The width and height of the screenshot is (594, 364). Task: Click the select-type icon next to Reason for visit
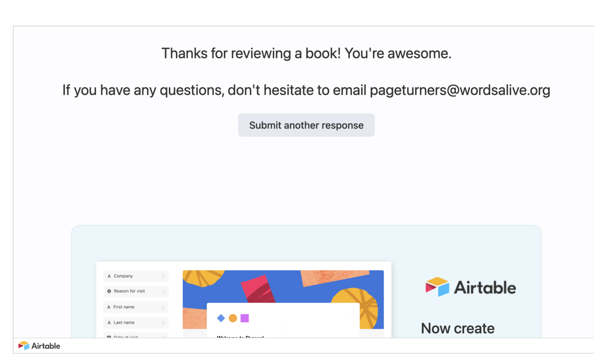point(109,291)
